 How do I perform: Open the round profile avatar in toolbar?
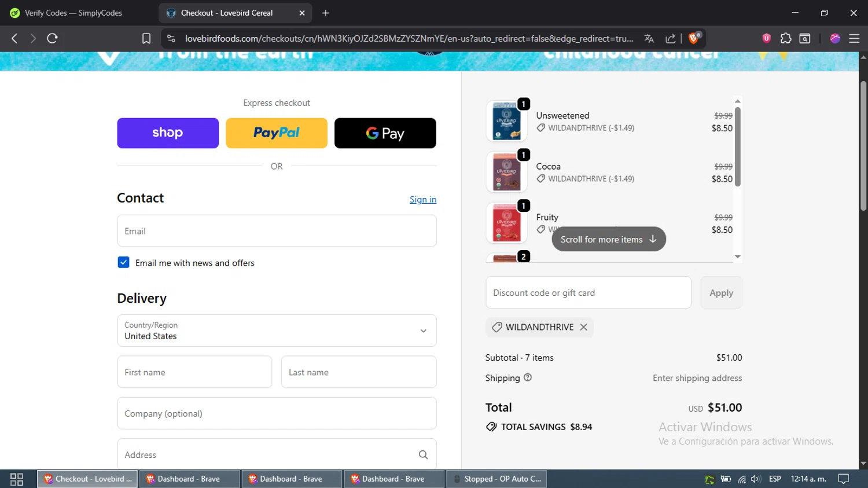(x=835, y=38)
